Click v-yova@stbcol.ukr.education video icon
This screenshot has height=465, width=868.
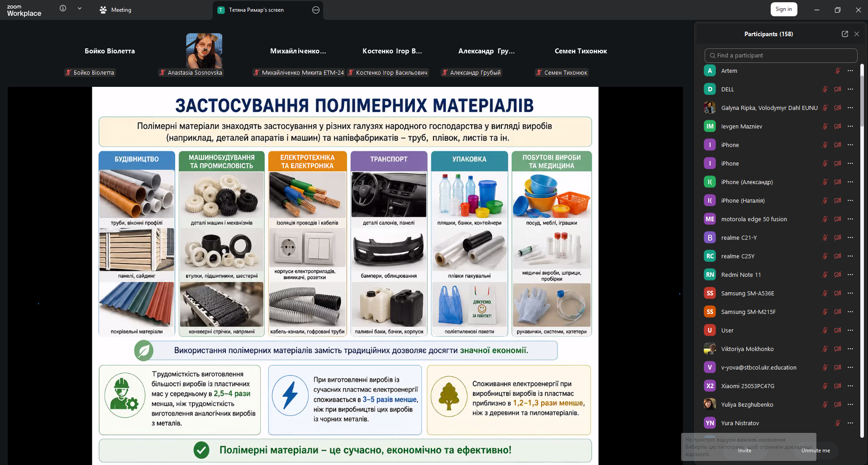click(838, 367)
